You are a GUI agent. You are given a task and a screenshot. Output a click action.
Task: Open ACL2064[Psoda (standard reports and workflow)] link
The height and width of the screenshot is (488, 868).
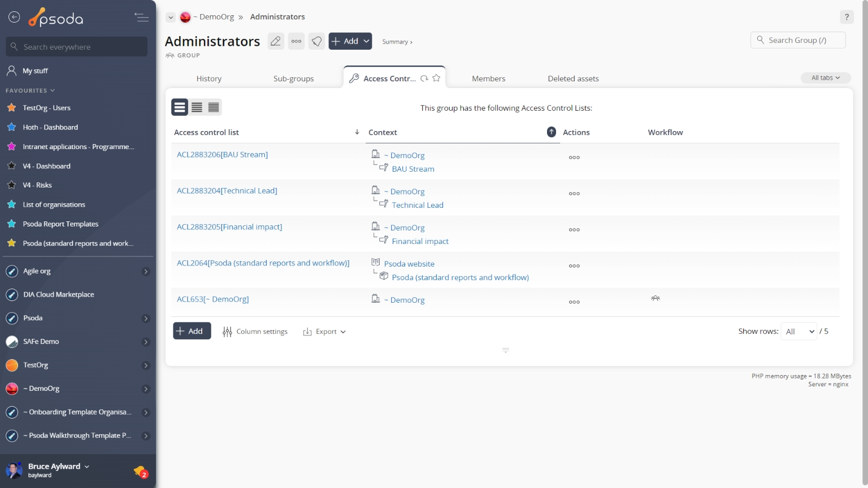(x=263, y=263)
